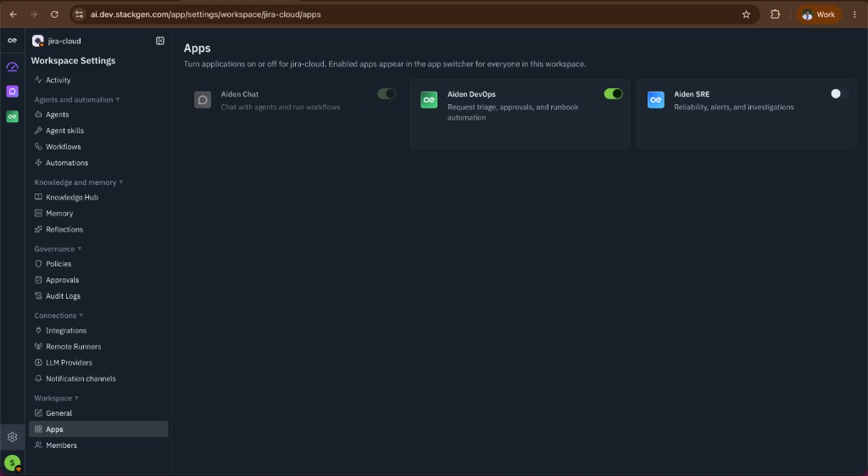Click the Agent skills wrench icon
Viewport: 868px width, 476px height.
[x=38, y=130]
